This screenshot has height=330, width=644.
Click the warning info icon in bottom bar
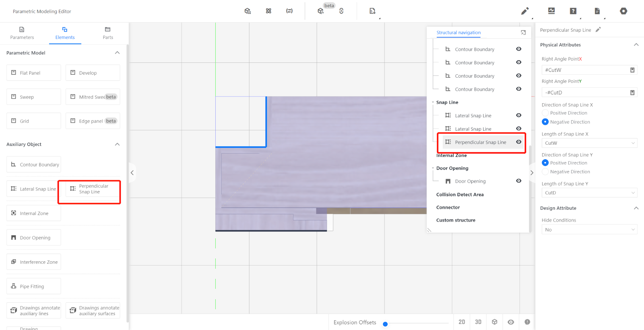527,322
